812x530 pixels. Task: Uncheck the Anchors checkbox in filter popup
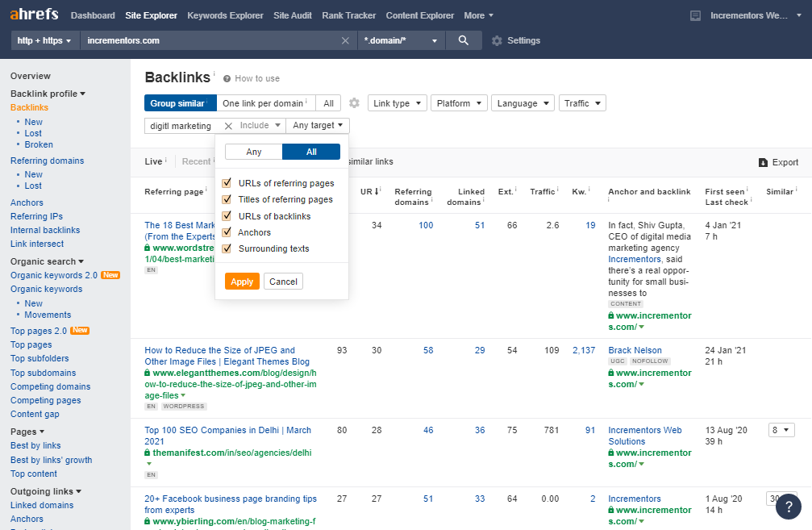(227, 232)
